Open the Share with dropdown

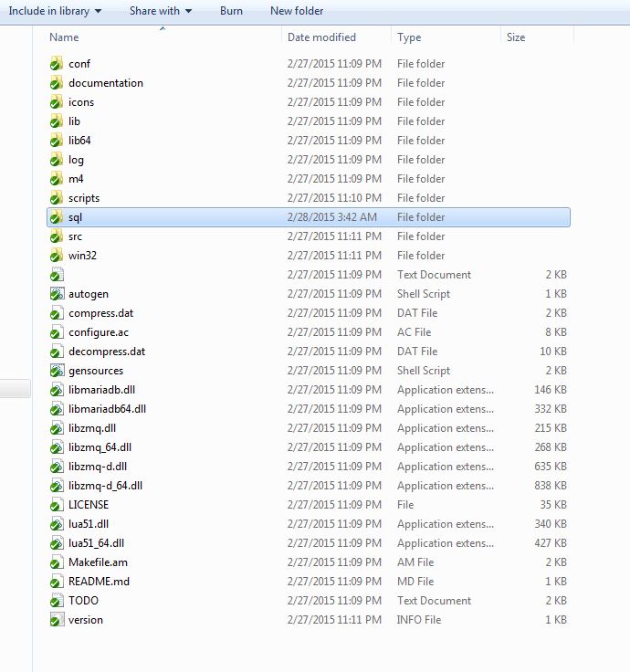[161, 11]
